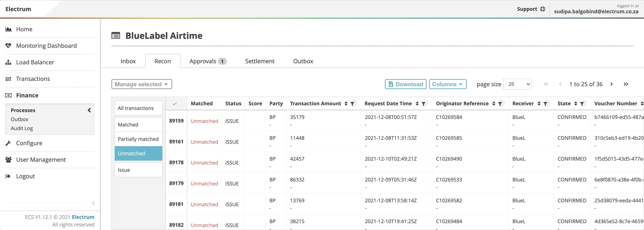This screenshot has width=644, height=230.
Task: Go to the next page arrow
Action: (x=611, y=84)
